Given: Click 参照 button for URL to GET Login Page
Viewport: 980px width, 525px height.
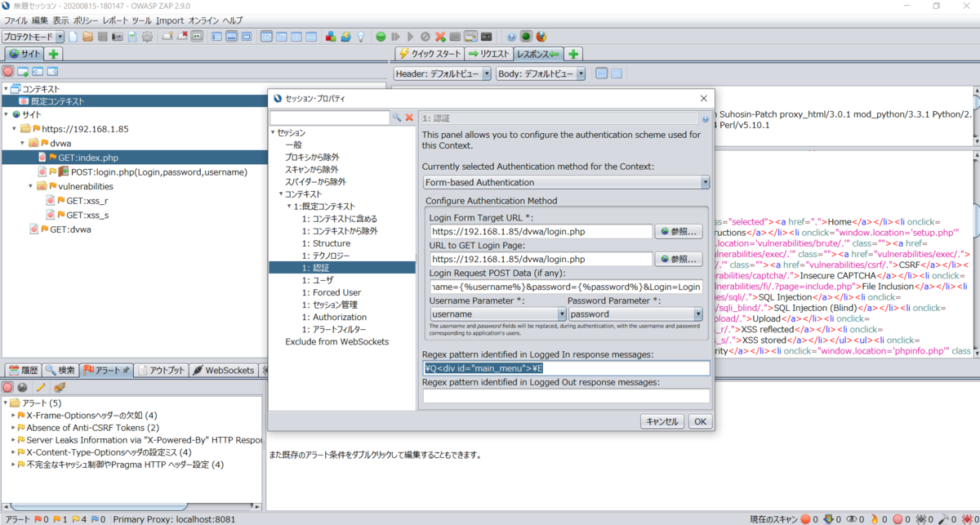Looking at the screenshot, I should (679, 260).
